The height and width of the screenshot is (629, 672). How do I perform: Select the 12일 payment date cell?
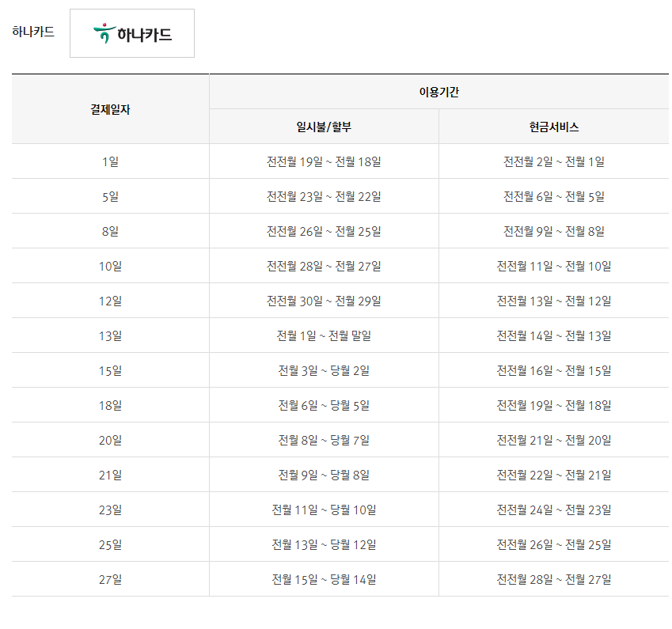point(110,301)
